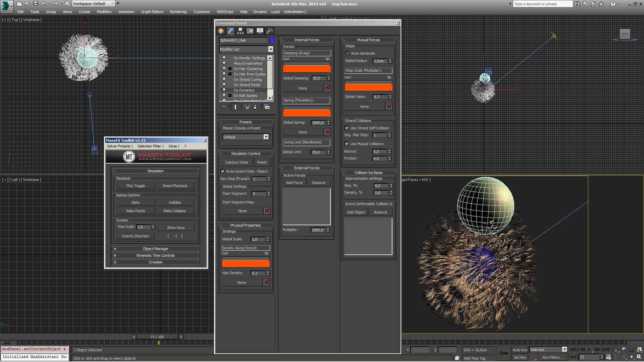This screenshot has height=362, width=644.
Task: Save the file with floppy icon
Action: click(35, 4)
